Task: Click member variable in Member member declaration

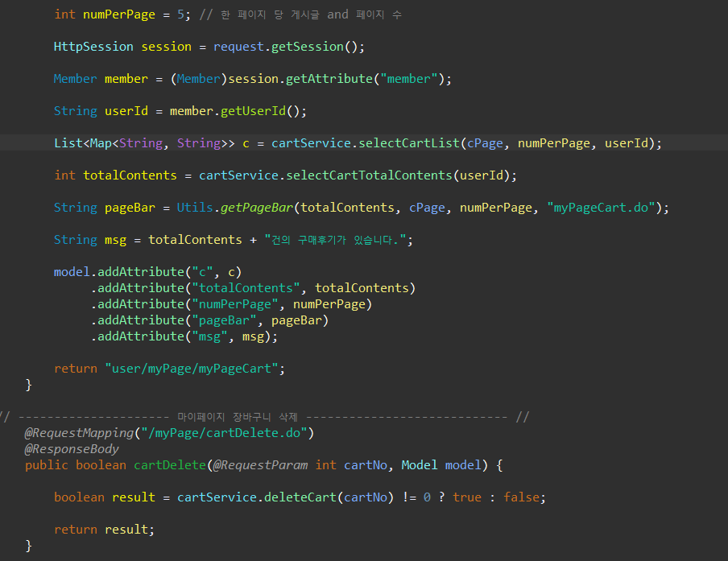Action: (126, 79)
